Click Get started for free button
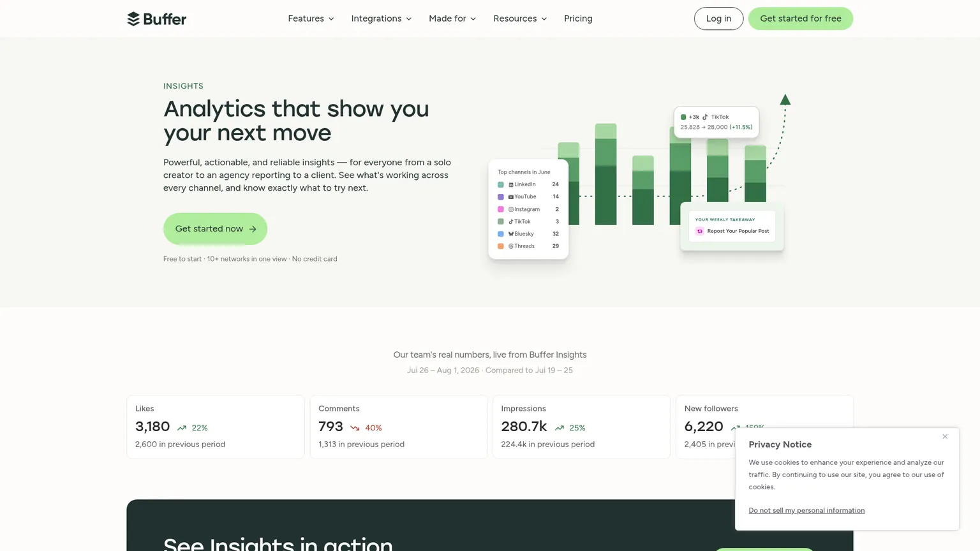The width and height of the screenshot is (980, 551). (800, 18)
